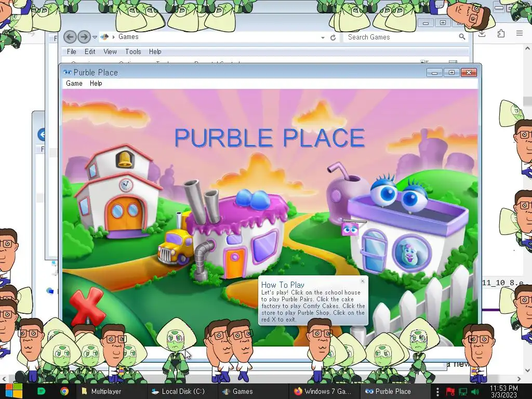Open browser extensions puzzle icon
The image size is (532, 399).
coord(501,33)
